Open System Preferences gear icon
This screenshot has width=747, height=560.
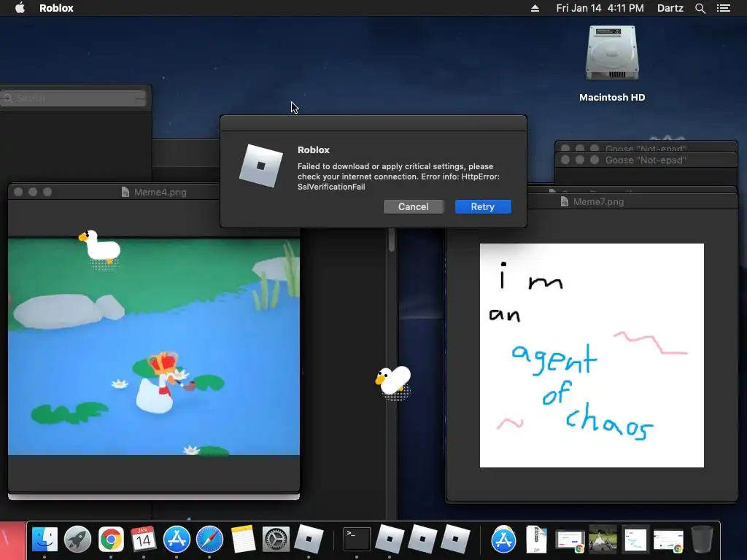pos(276,540)
